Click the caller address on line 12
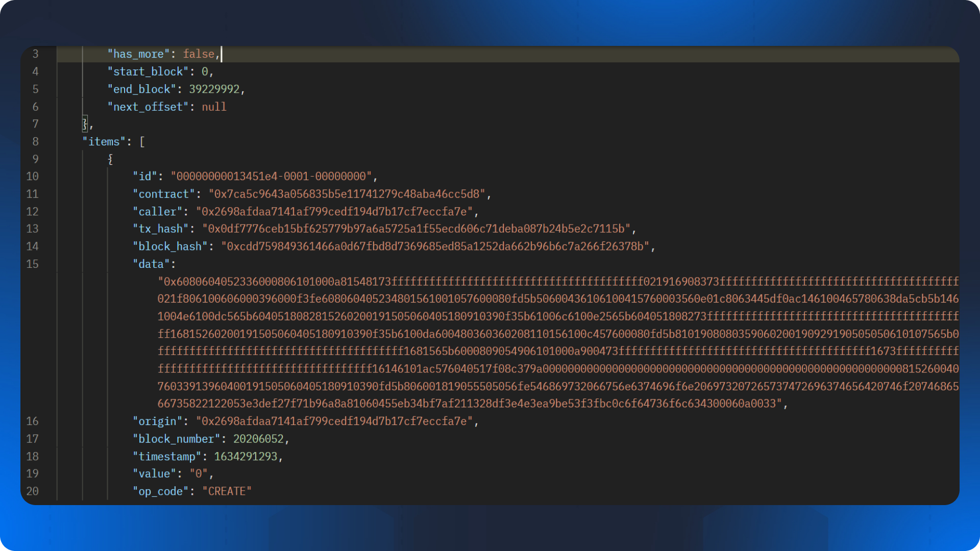The image size is (980, 551). [x=334, y=212]
